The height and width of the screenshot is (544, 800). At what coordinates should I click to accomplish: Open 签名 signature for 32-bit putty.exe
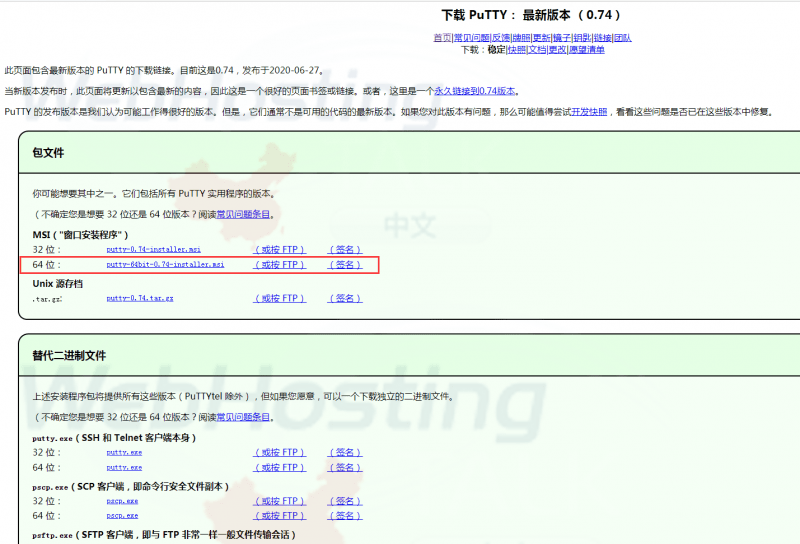[345, 452]
